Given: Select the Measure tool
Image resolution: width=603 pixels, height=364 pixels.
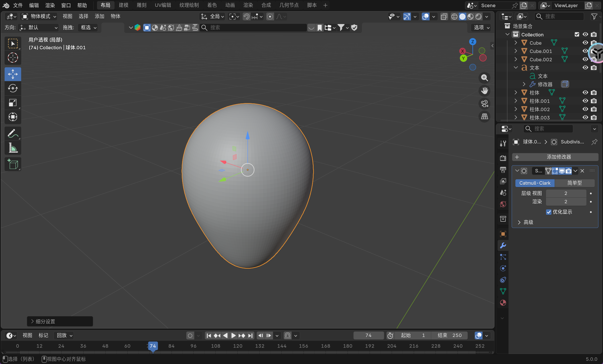Looking at the screenshot, I should [13, 148].
